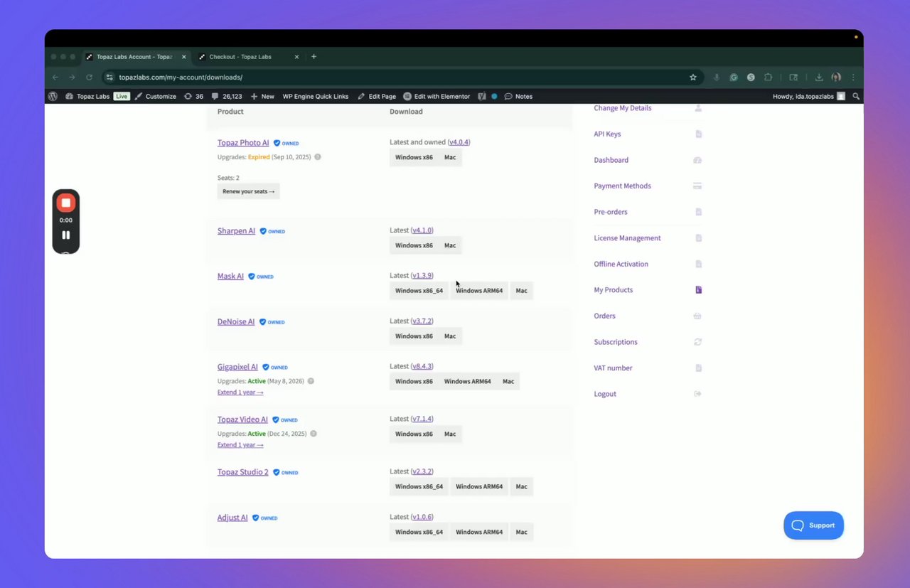Screen dimensions: 910x588
Task: Click Renew your seats button
Action: tap(248, 191)
